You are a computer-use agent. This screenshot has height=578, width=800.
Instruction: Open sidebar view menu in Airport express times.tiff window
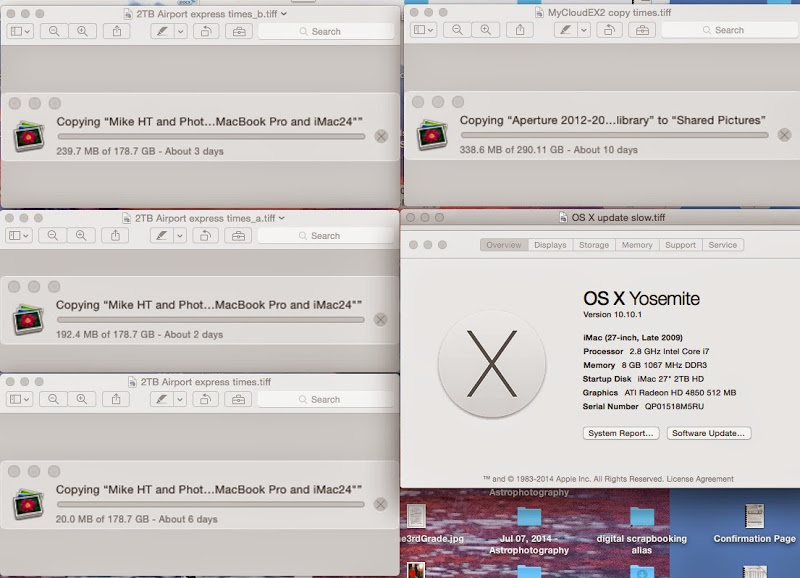[19, 399]
